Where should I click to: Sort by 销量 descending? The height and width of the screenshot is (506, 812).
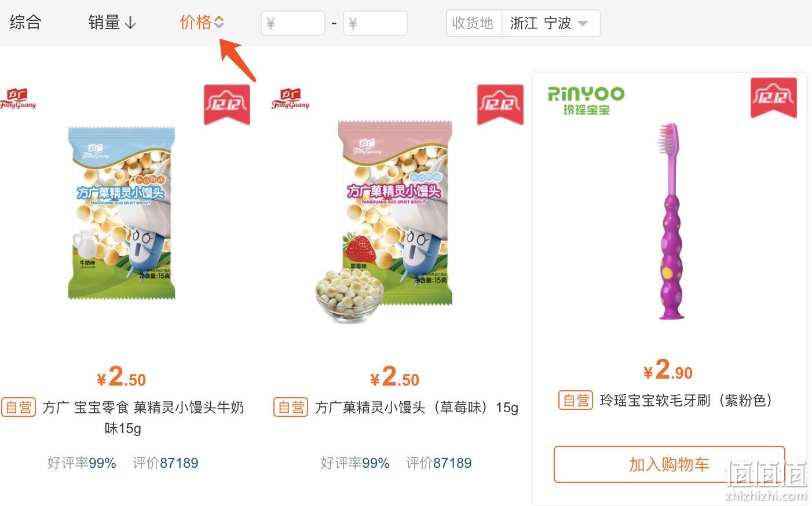click(x=112, y=23)
